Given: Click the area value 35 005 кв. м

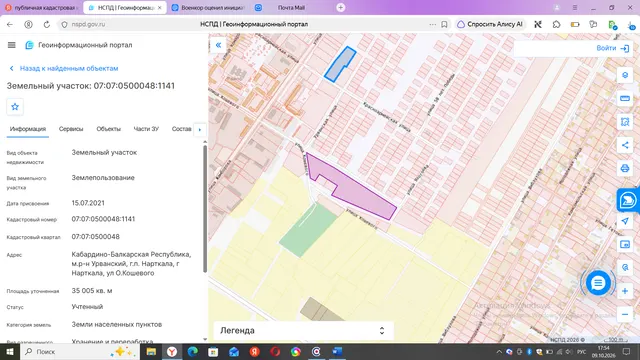Looking at the screenshot, I should [92, 291].
